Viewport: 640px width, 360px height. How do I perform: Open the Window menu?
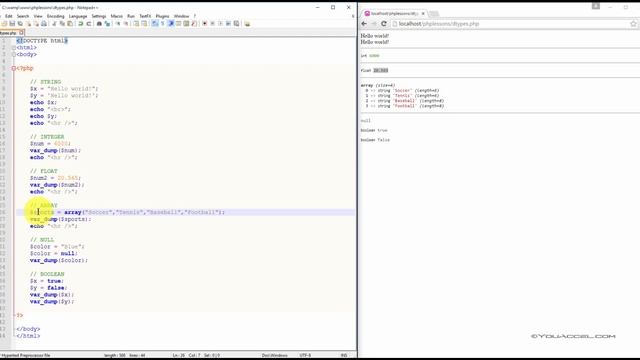tap(182, 16)
